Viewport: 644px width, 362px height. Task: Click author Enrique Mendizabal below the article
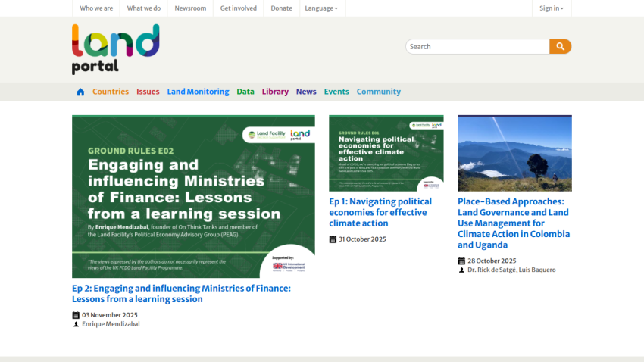tap(111, 324)
